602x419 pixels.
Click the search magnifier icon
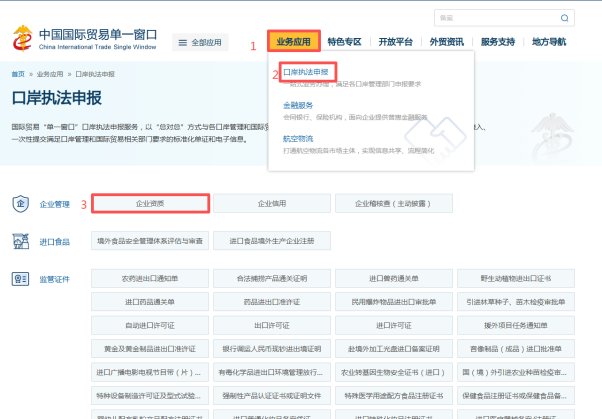(564, 18)
